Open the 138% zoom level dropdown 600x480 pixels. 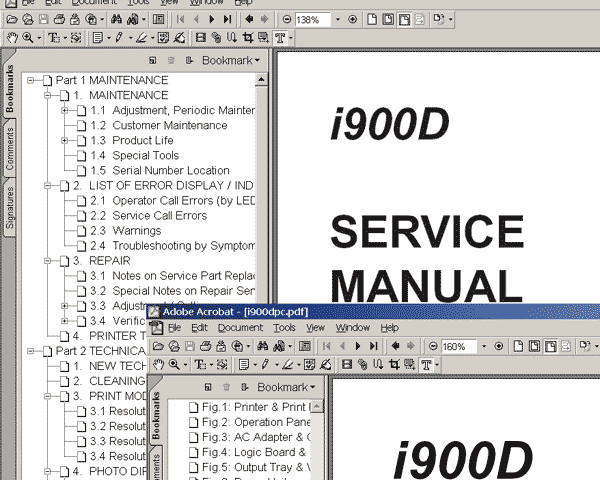click(338, 19)
